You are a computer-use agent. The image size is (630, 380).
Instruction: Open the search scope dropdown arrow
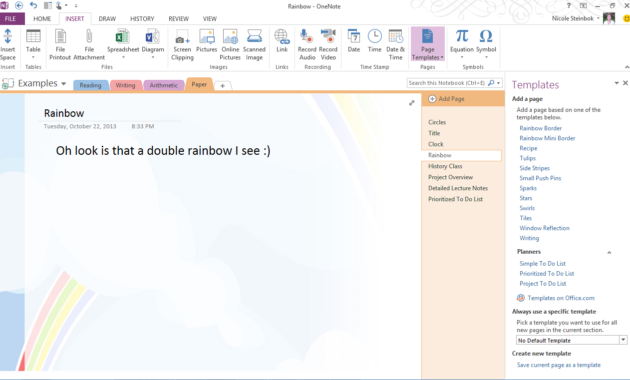(499, 83)
